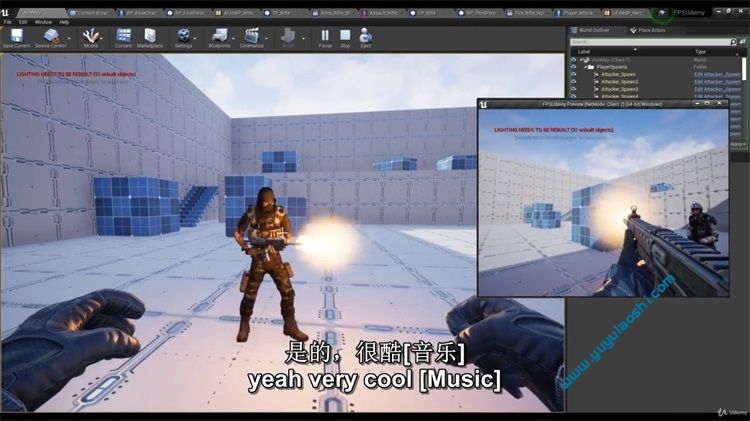
Task: Collapse the PlayerSpawns folder node
Action: [x=585, y=67]
